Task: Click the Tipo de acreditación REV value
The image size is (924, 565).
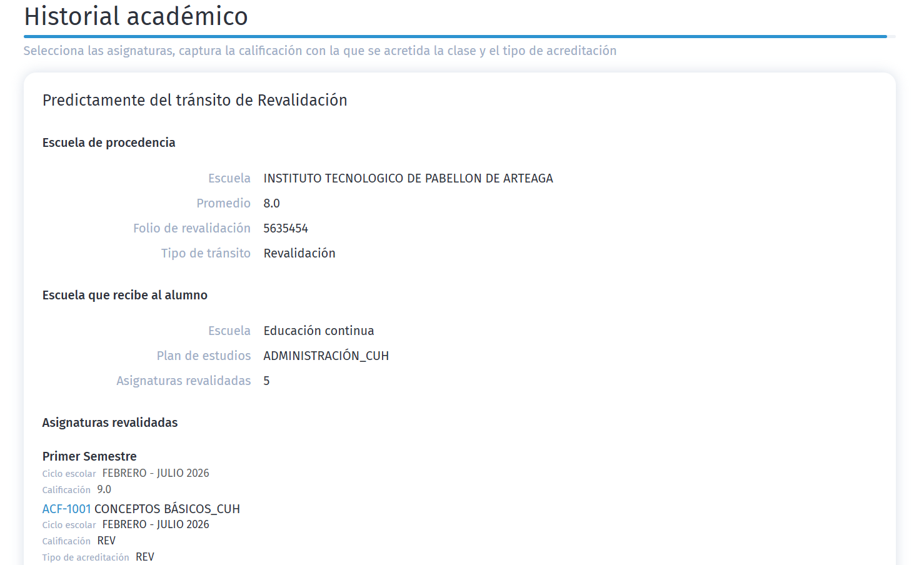Action: tap(144, 556)
